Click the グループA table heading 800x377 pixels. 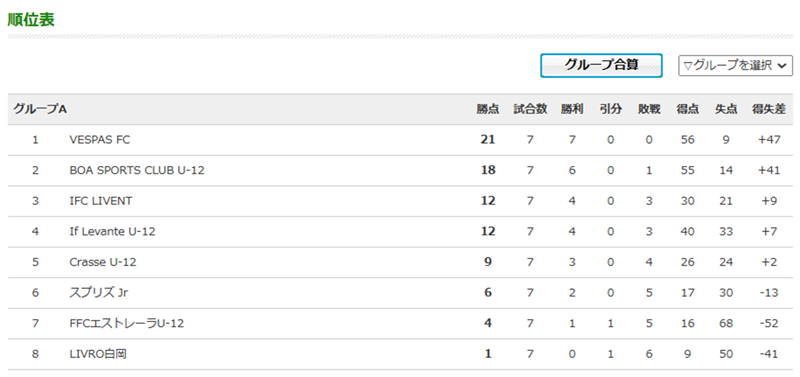click(40, 109)
